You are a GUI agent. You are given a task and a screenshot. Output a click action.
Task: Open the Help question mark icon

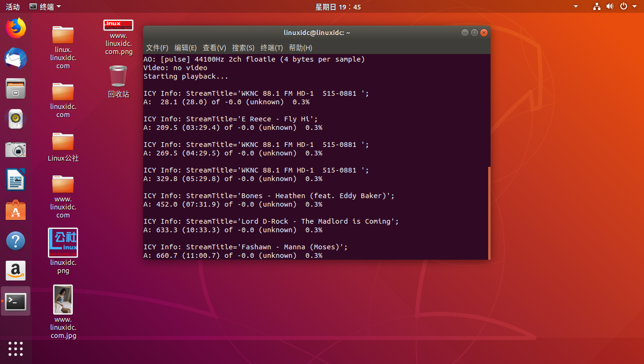16,241
